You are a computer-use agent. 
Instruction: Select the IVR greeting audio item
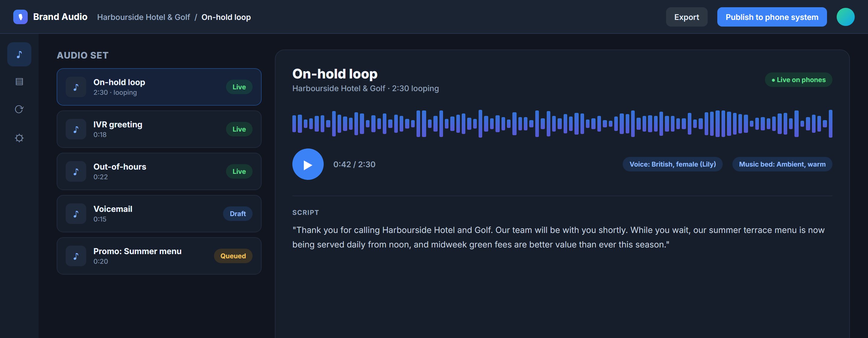(159, 129)
